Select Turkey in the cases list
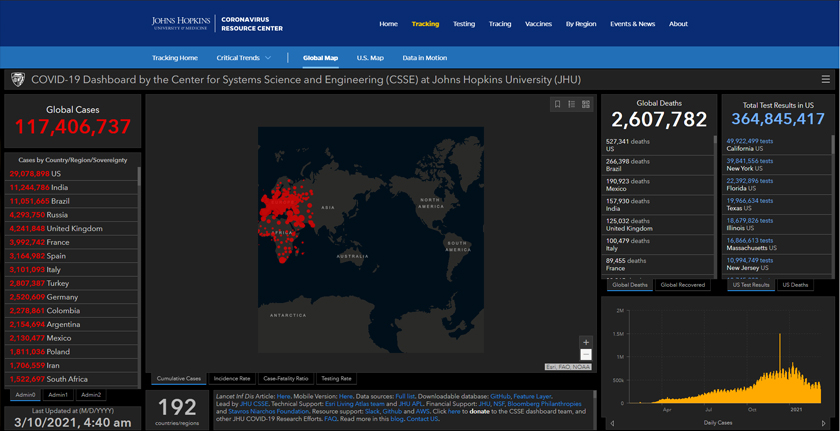 click(x=71, y=283)
